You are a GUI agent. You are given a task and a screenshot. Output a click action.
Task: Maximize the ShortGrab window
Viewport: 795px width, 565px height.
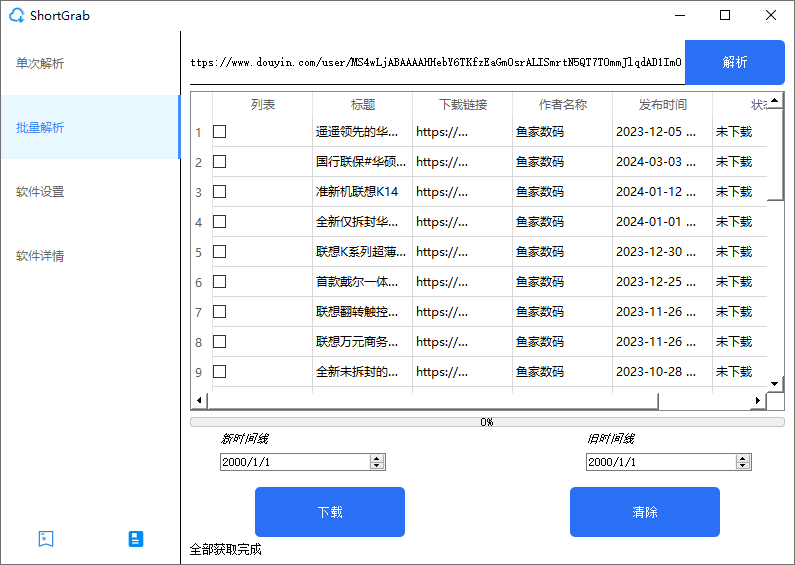(x=725, y=15)
